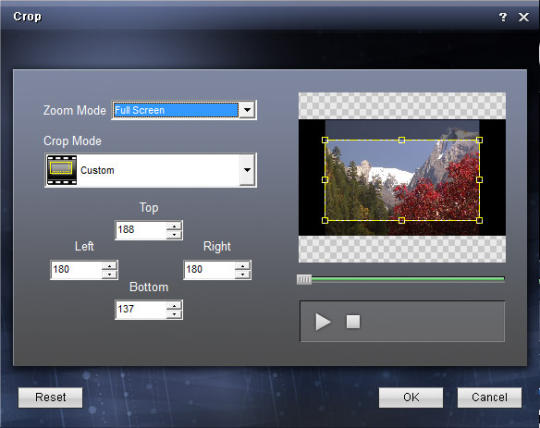Viewport: 540px width, 428px height.
Task: Click the bottom-middle crop handle
Action: pyautogui.click(x=402, y=220)
